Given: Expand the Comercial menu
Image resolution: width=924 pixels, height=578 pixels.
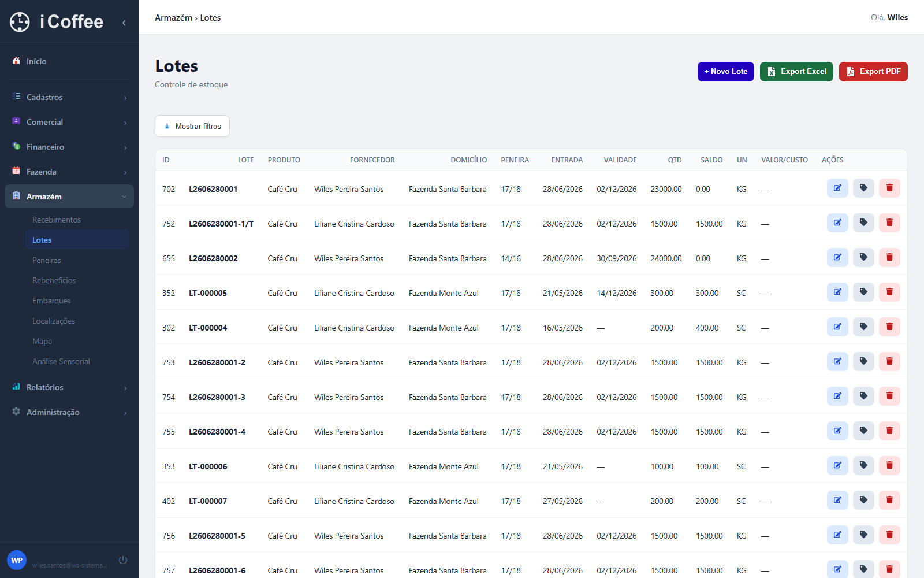Looking at the screenshot, I should 69,122.
